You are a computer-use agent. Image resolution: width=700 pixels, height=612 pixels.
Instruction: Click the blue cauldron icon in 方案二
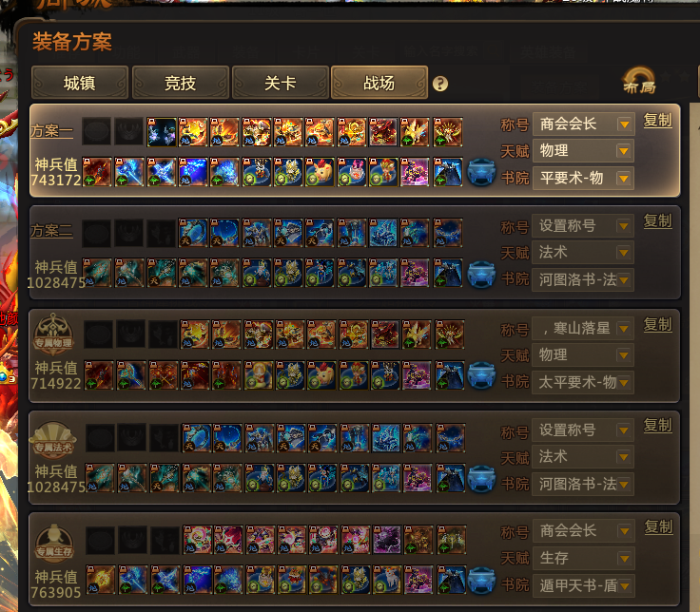[x=481, y=274]
